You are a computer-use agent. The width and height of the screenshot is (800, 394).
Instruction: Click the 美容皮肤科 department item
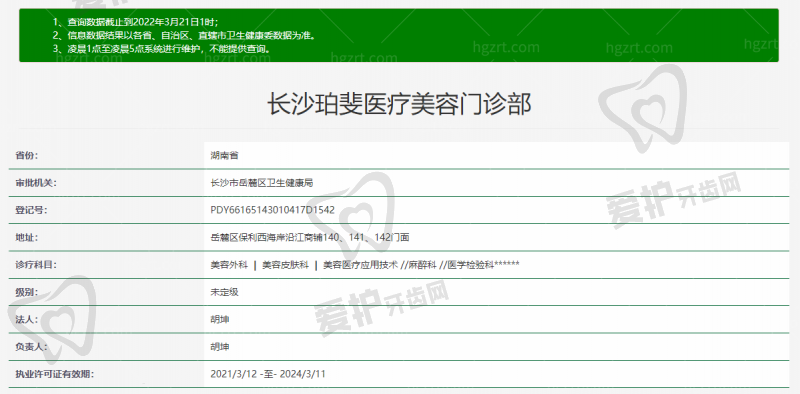pyautogui.click(x=286, y=265)
